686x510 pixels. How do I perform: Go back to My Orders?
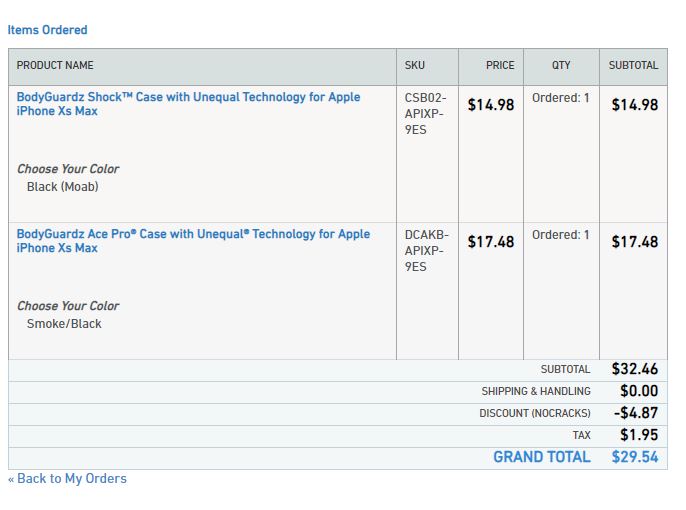[x=67, y=479]
